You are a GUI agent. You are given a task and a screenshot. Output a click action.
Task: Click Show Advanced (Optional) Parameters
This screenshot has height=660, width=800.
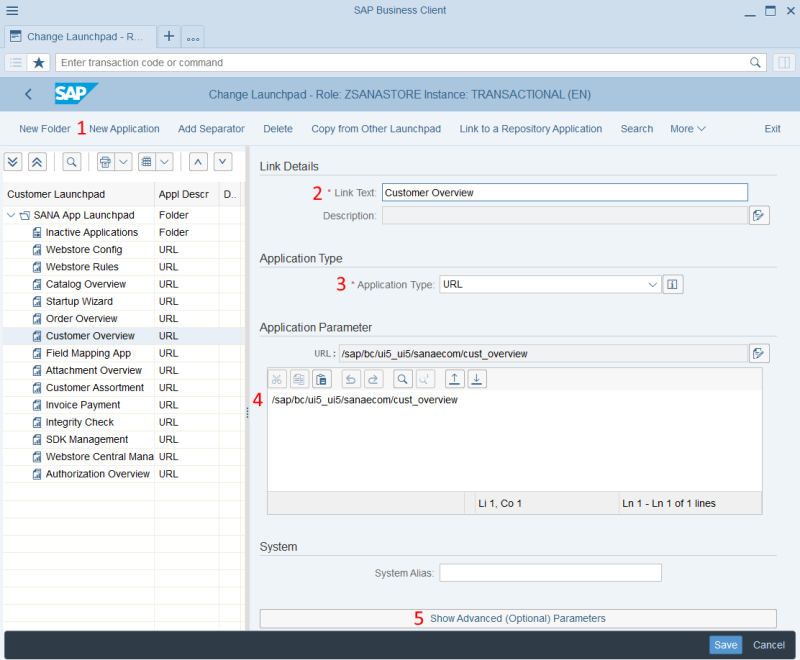[517, 619]
